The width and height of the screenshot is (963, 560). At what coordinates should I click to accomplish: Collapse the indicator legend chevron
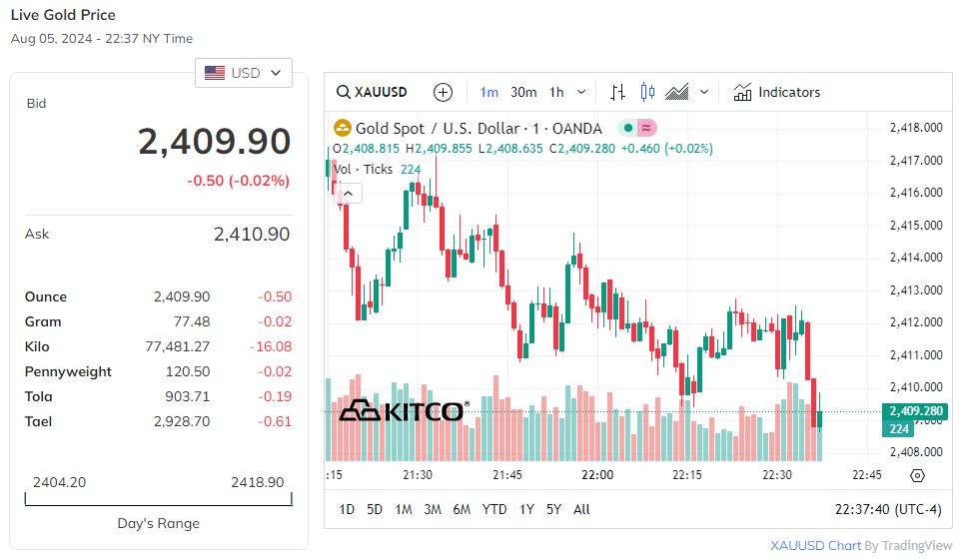(349, 193)
